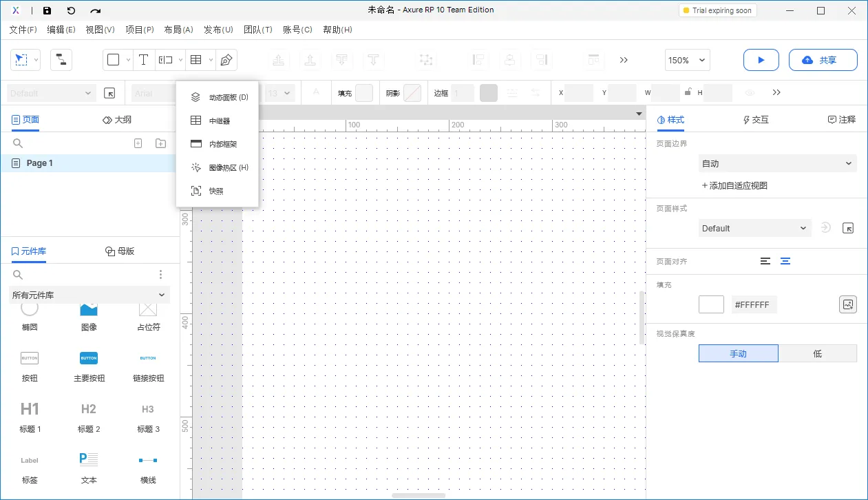
Task: Open the 所有元件库 library dropdown
Action: [89, 294]
